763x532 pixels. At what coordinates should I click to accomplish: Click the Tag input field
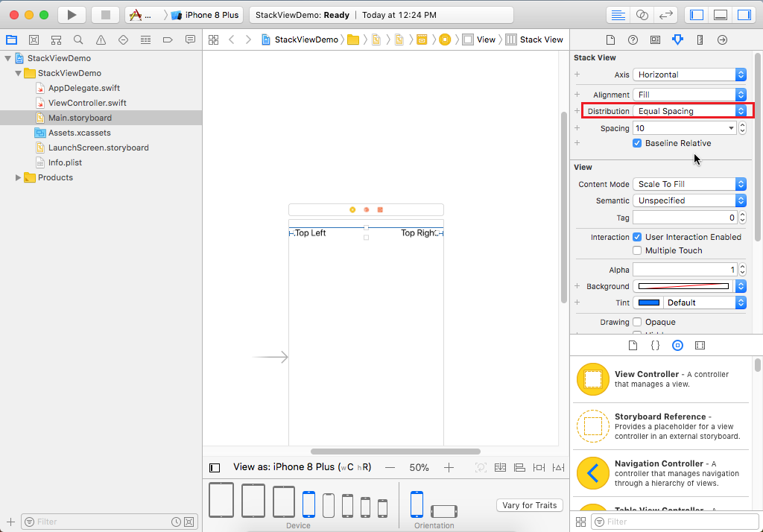(685, 218)
